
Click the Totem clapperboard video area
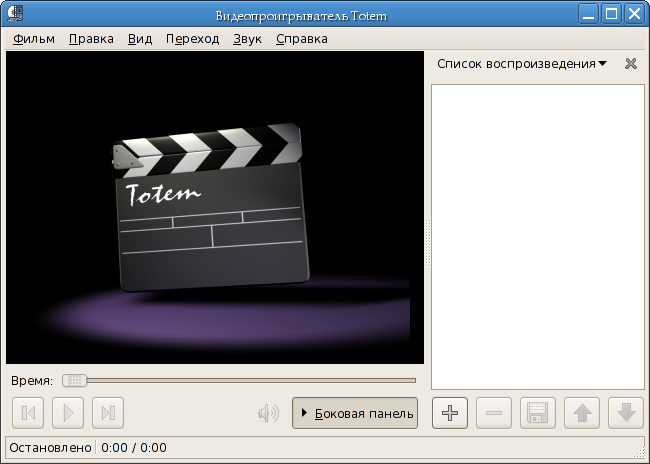point(215,208)
